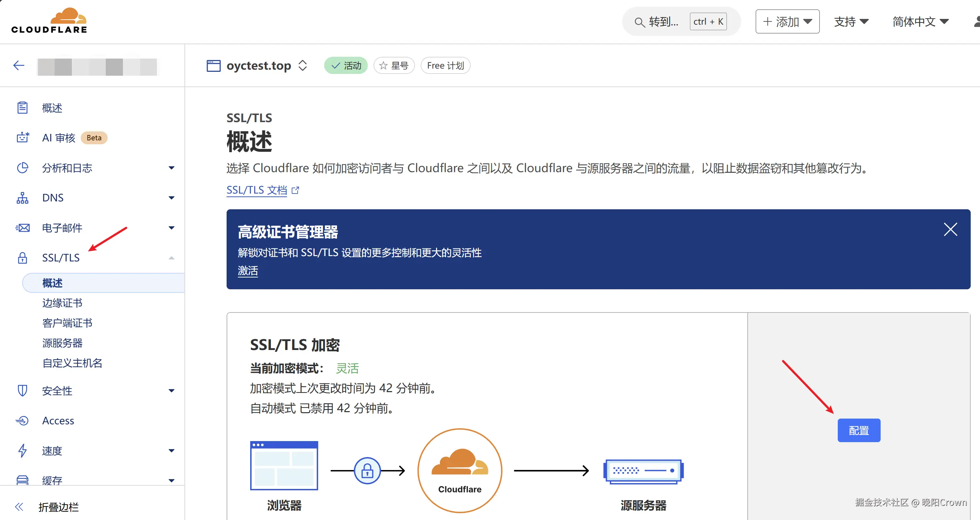Click the oyctest.top domain name

click(259, 65)
